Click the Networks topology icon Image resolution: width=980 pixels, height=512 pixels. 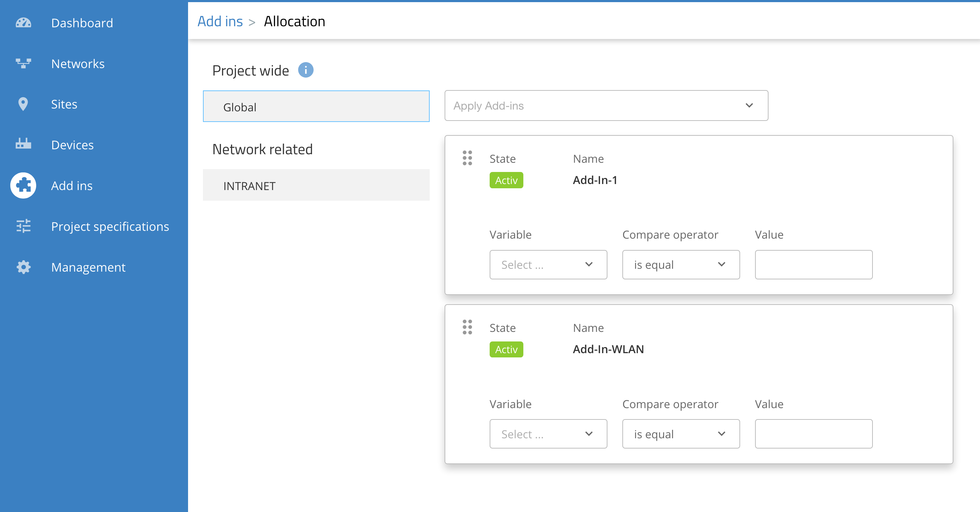pyautogui.click(x=23, y=63)
